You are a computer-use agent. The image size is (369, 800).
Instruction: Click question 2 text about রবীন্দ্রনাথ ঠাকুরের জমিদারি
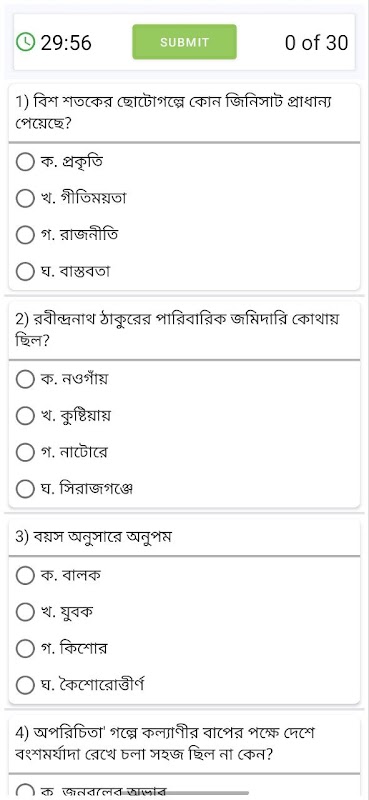point(178,330)
